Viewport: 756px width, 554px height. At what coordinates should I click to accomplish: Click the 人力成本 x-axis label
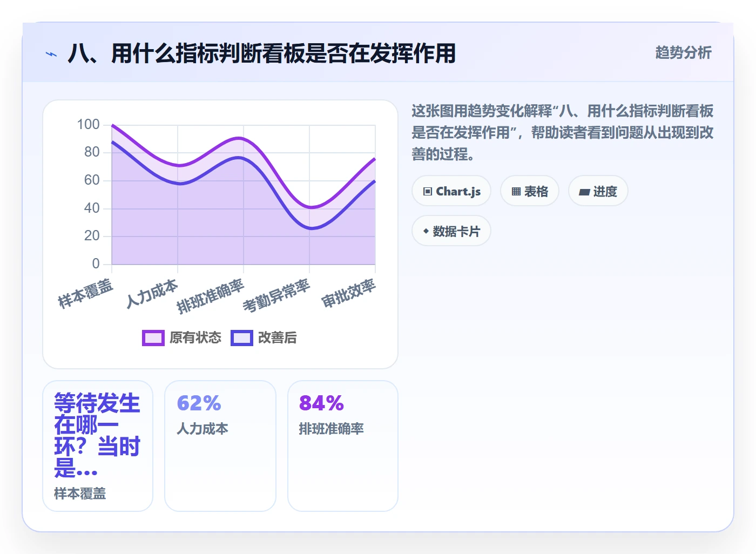pos(152,294)
